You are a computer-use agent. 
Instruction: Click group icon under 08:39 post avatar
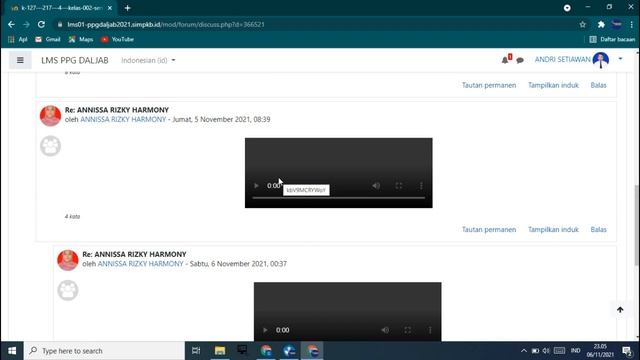tap(51, 146)
